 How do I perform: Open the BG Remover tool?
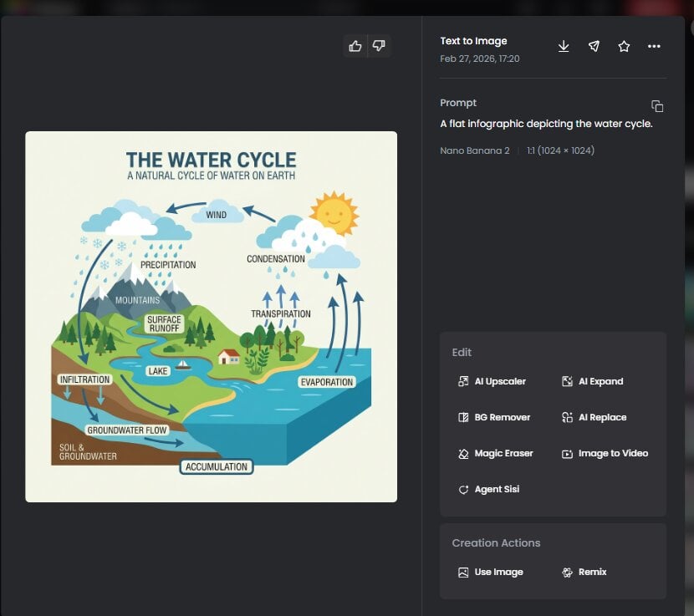click(494, 417)
